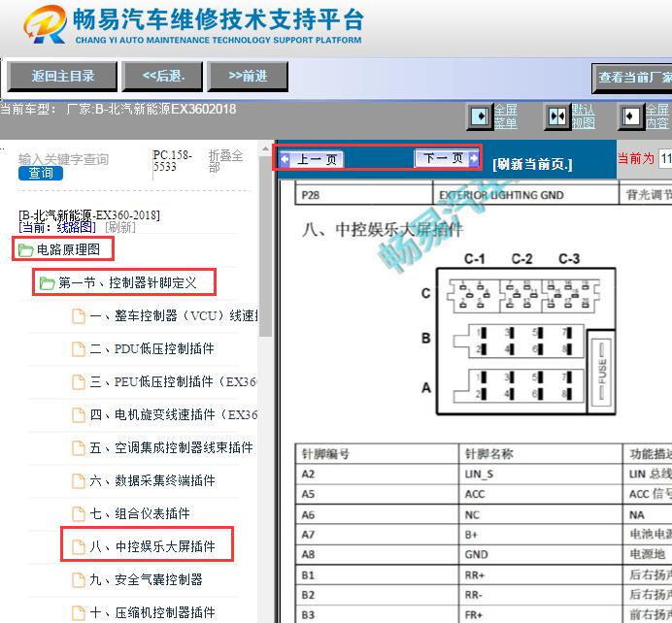Go forward with the >>前进 button
The image size is (672, 623).
(248, 77)
